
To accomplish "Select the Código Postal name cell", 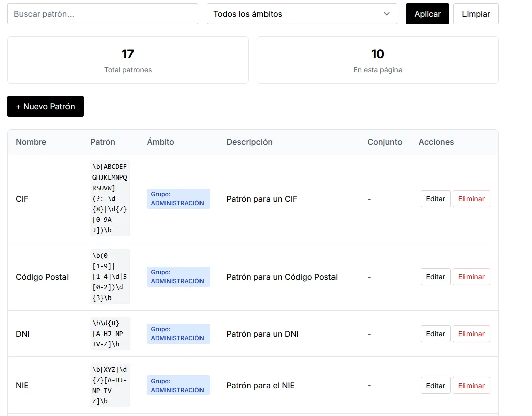I will 42,277.
